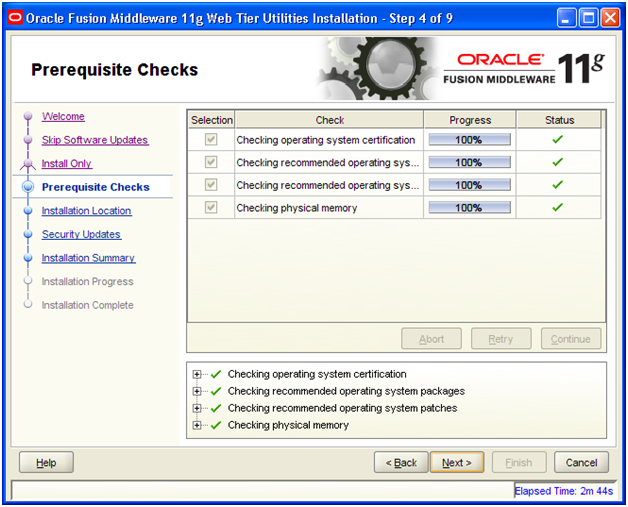This screenshot has height=507, width=628.
Task: Click the Installation Summary step bullet
Action: [x=28, y=258]
